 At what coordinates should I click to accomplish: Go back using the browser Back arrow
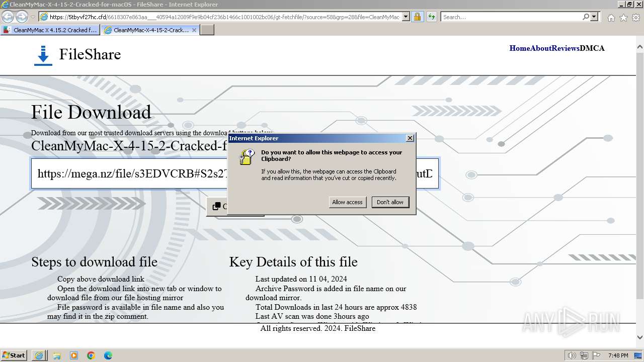click(8, 17)
